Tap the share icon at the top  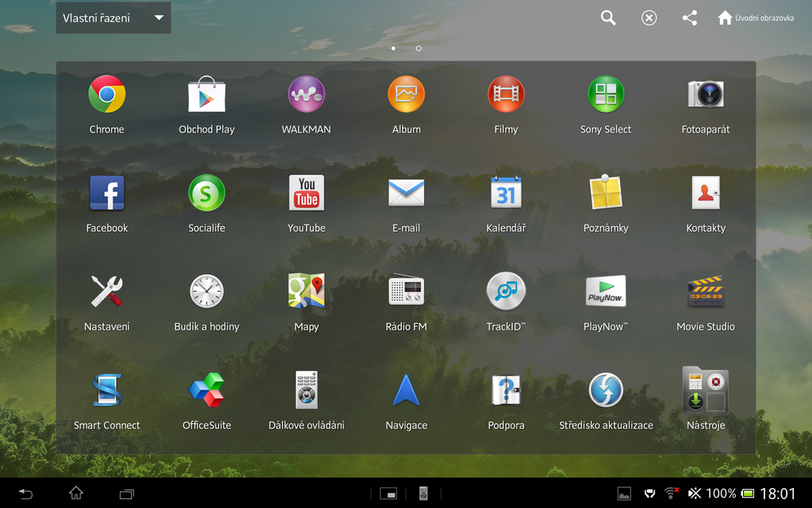(x=689, y=17)
